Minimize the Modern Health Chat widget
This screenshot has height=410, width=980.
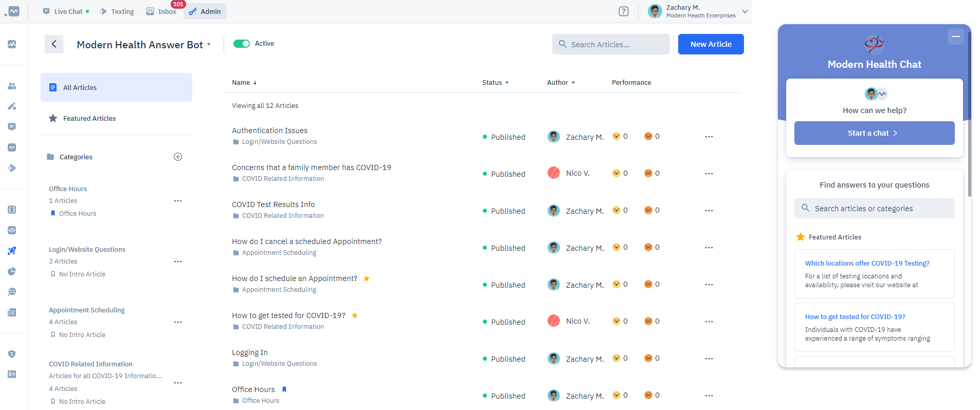pos(956,36)
